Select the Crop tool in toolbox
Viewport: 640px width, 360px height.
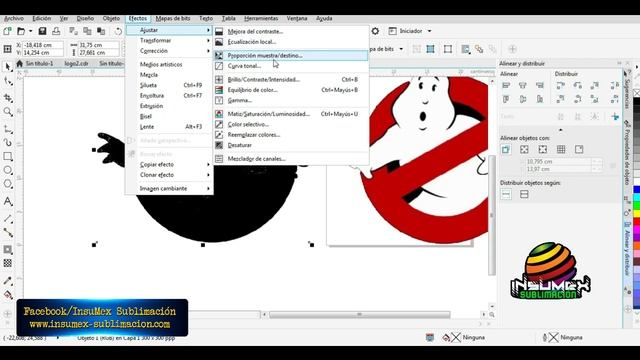tap(8, 98)
